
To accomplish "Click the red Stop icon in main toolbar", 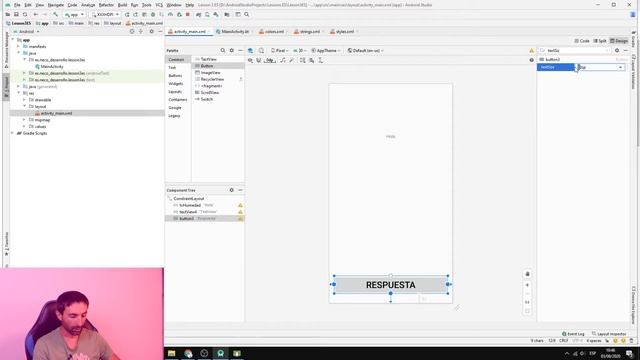I will pyautogui.click(x=188, y=14).
